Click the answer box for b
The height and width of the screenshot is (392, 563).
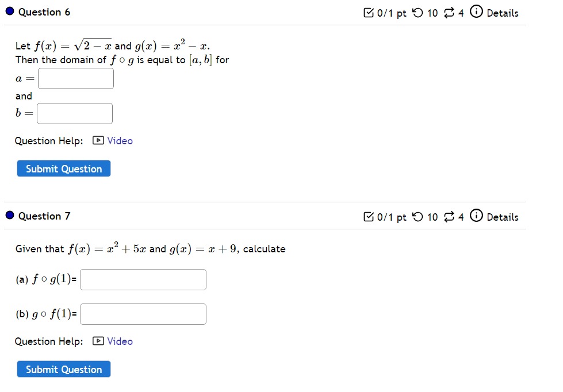point(74,113)
